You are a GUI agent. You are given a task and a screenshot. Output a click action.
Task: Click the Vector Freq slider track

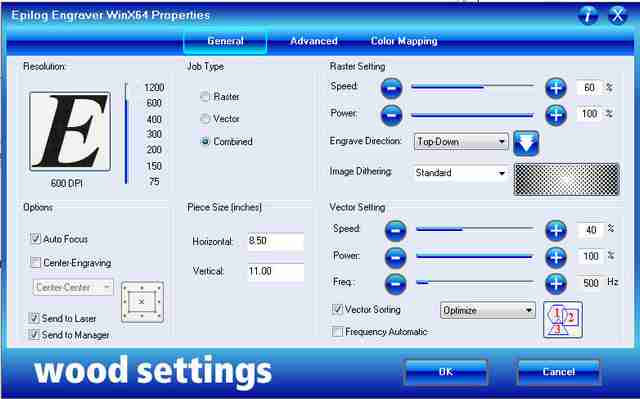(475, 282)
